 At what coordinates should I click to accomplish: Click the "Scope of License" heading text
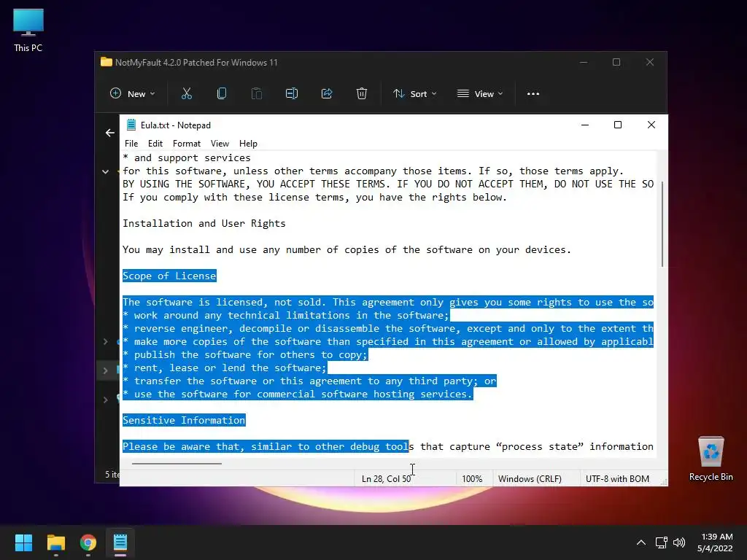point(169,276)
